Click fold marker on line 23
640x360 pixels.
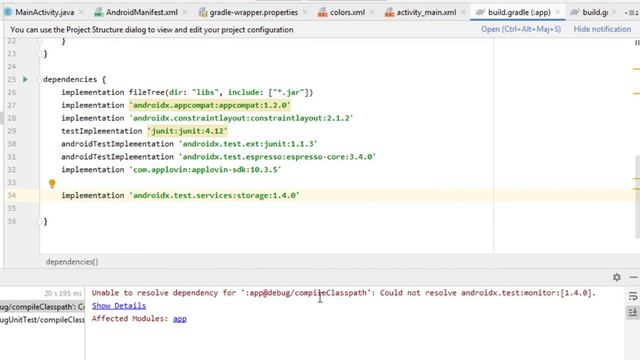click(x=40, y=53)
